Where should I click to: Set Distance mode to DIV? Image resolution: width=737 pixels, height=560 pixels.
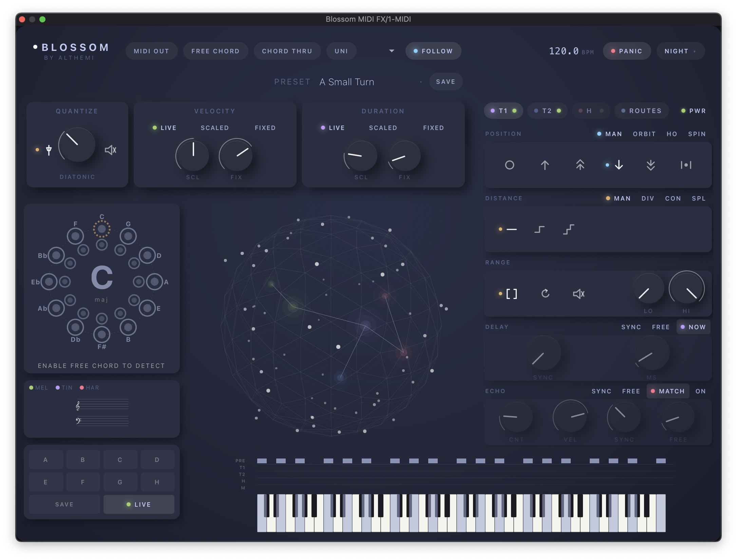pos(648,199)
